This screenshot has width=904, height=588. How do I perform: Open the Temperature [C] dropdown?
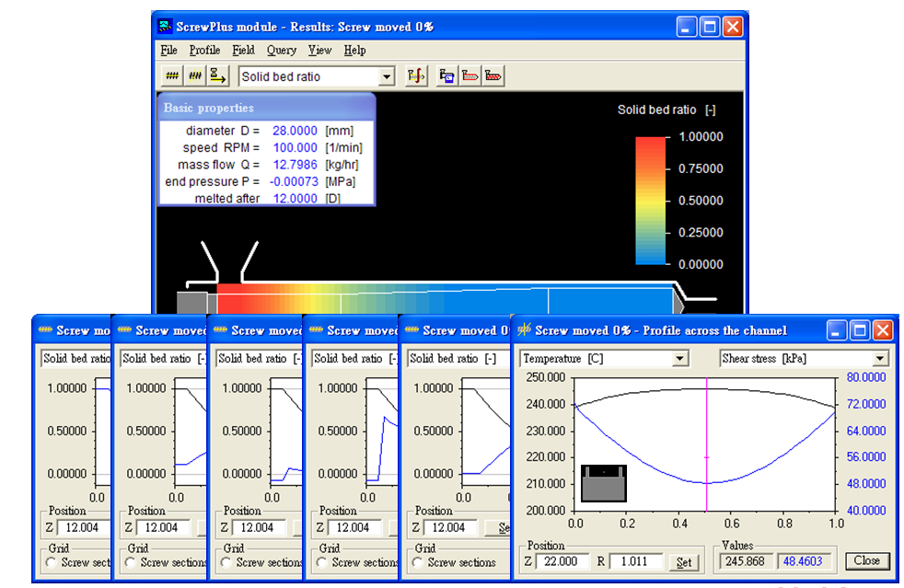(680, 359)
